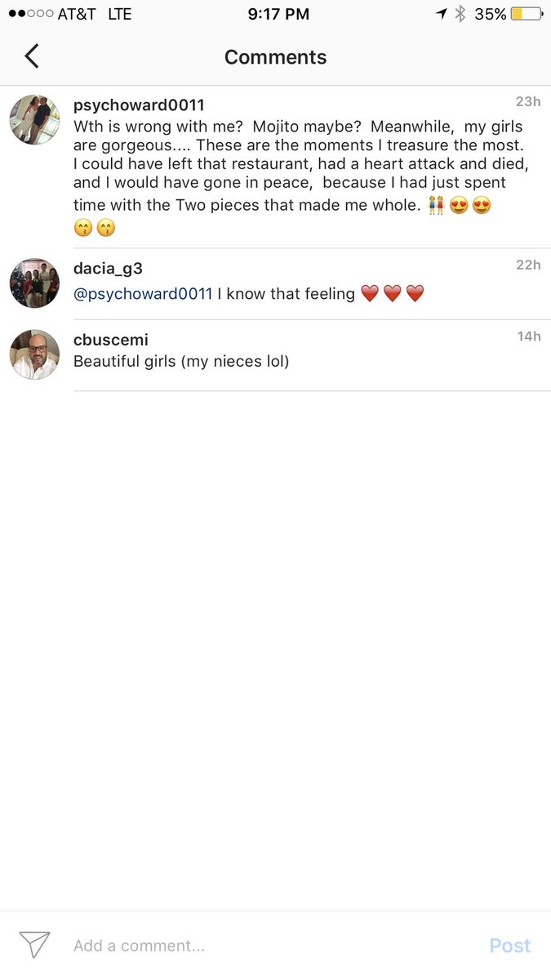
Task: Tap the @psychoward0011 mention
Action: click(x=143, y=294)
